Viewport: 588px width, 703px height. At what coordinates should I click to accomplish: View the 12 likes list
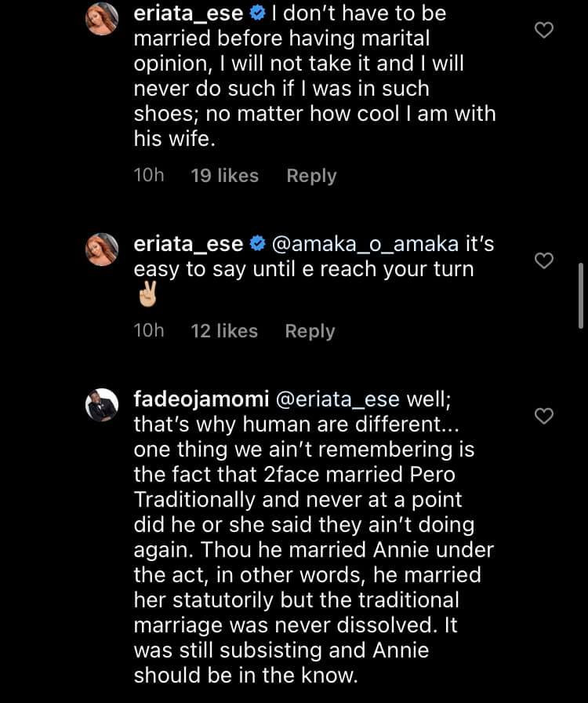point(224,331)
